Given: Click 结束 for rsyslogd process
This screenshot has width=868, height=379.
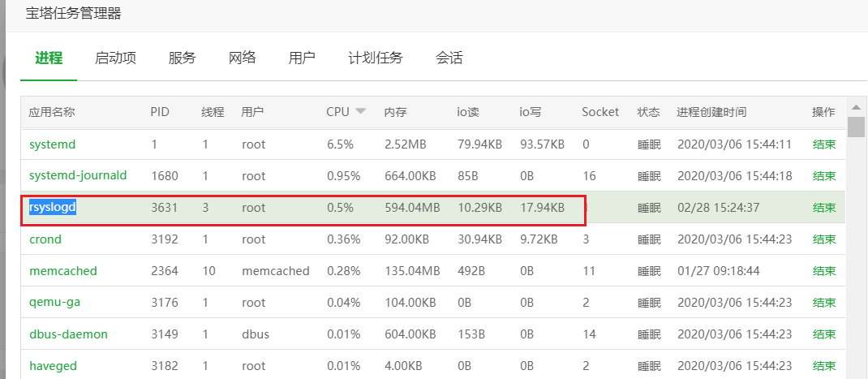Looking at the screenshot, I should pyautogui.click(x=823, y=208).
